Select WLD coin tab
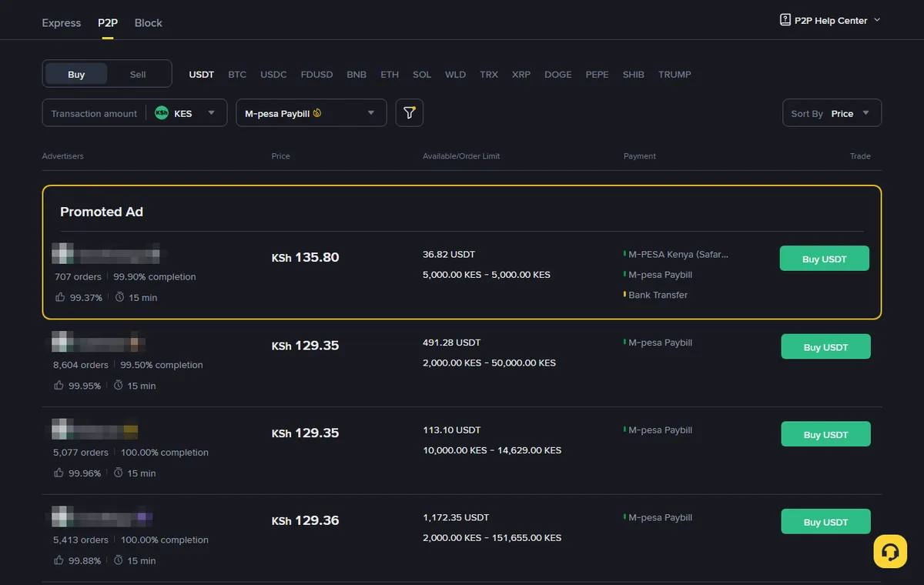This screenshot has height=585, width=924. click(455, 75)
